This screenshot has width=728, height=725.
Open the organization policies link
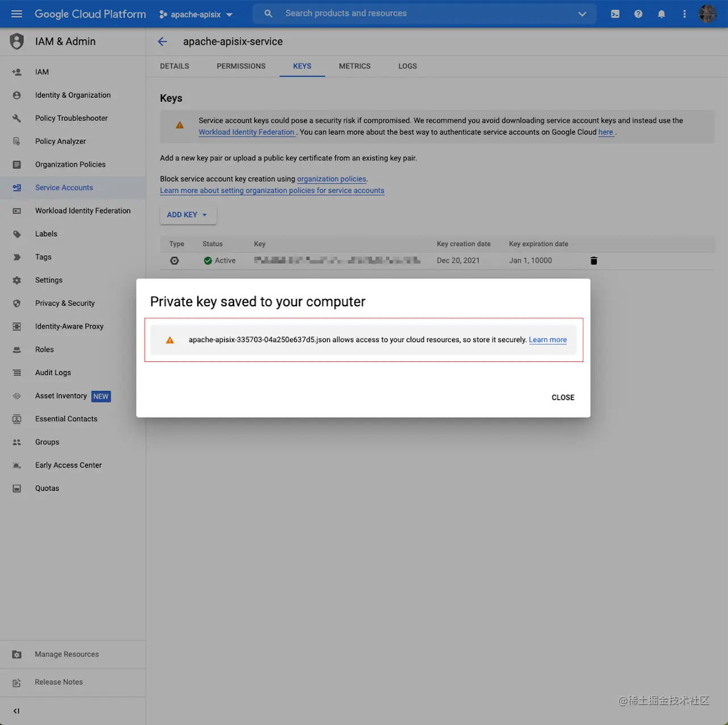click(332, 179)
